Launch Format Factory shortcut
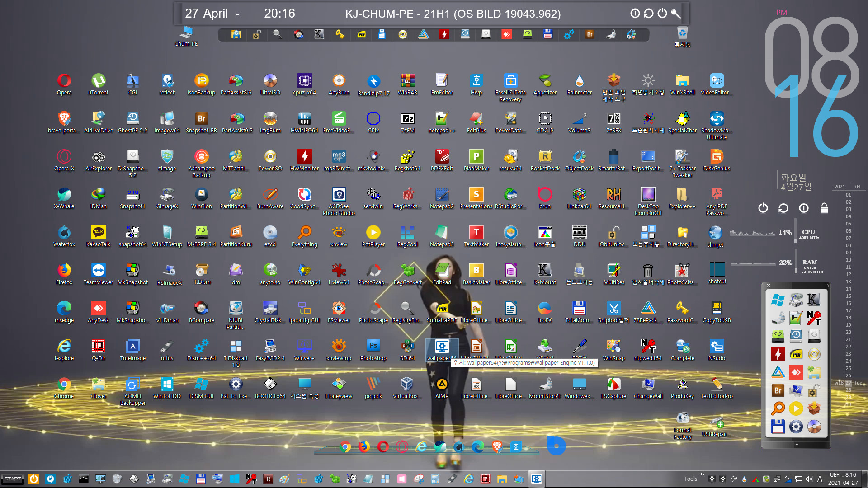Image resolution: width=868 pixels, height=488 pixels. 682,426
